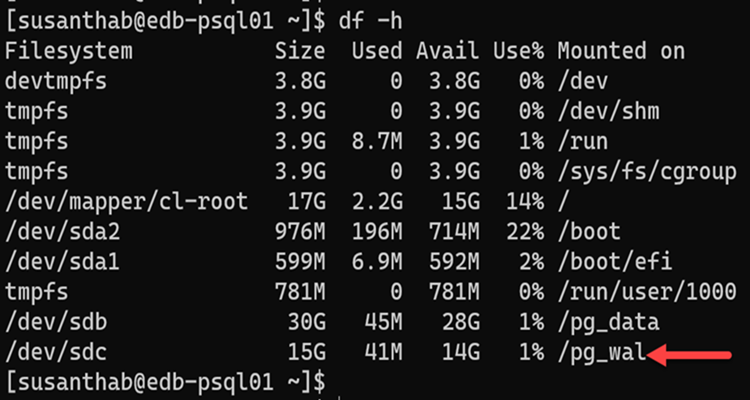Click the Avail column header
The image size is (750, 400).
pyautogui.click(x=447, y=51)
